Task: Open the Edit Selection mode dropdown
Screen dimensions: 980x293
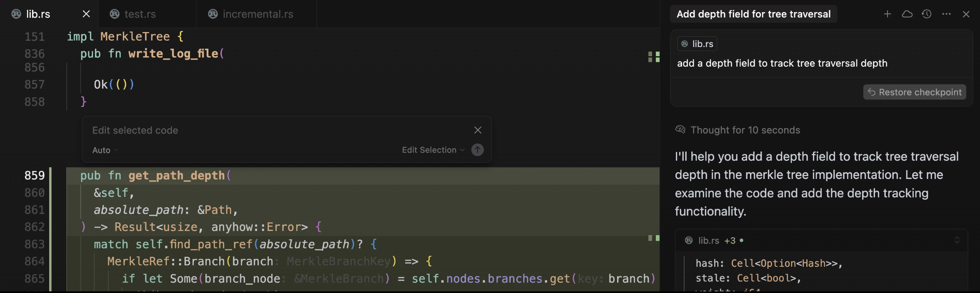Action: pyautogui.click(x=433, y=150)
